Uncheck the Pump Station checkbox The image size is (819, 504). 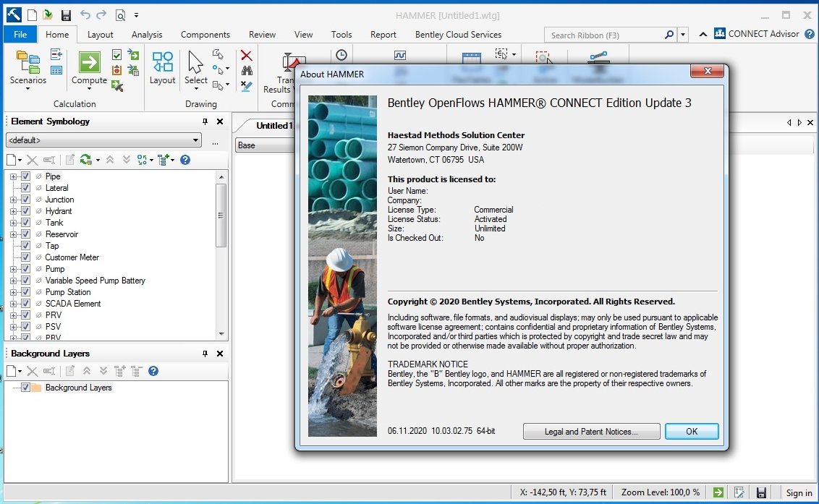pyautogui.click(x=25, y=292)
